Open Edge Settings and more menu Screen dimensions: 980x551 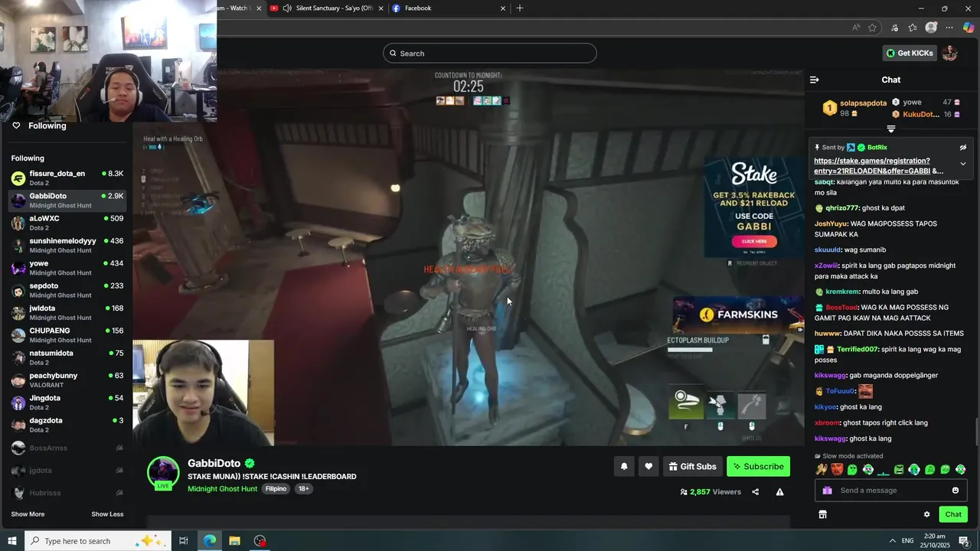coord(949,28)
